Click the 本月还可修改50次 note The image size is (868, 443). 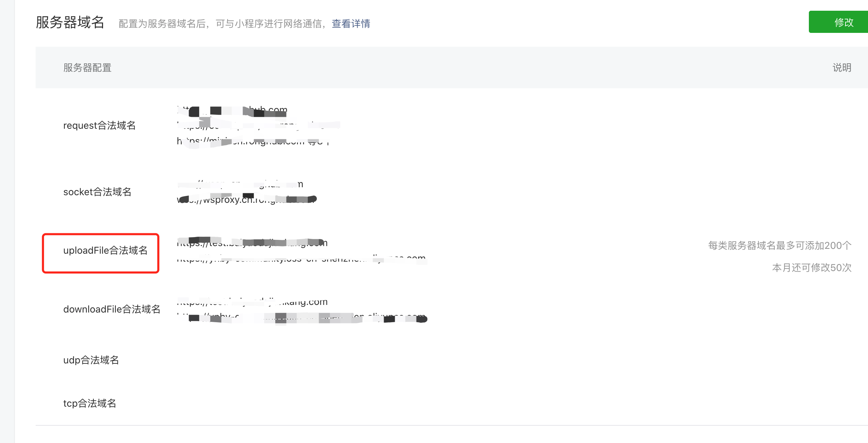(812, 268)
